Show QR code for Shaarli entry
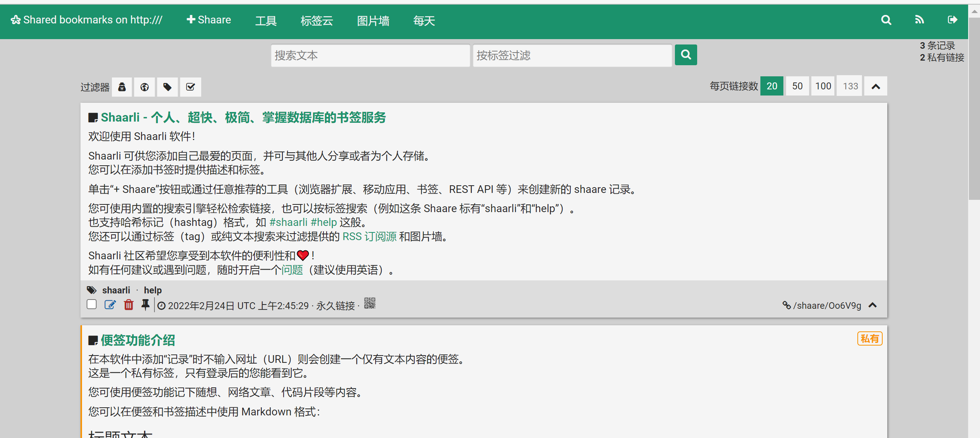 coord(370,303)
